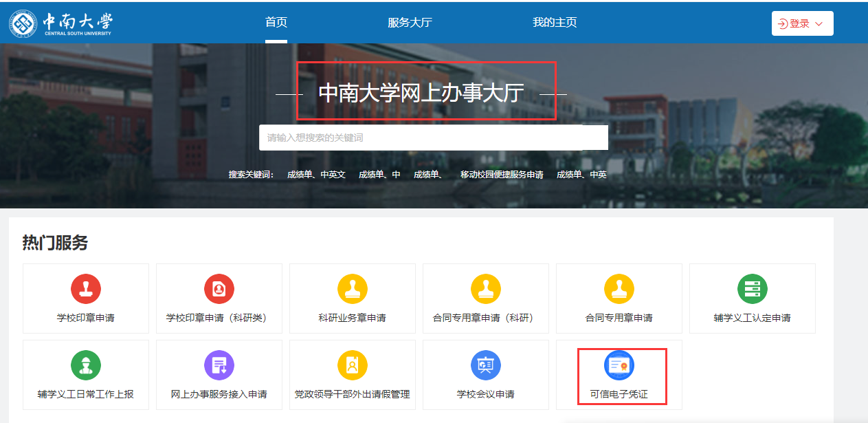
Task: Switch to the 首页 tab
Action: click(x=276, y=23)
